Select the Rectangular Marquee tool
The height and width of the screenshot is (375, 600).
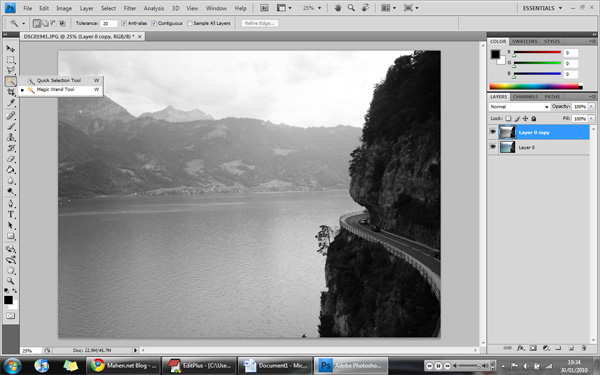click(10, 60)
